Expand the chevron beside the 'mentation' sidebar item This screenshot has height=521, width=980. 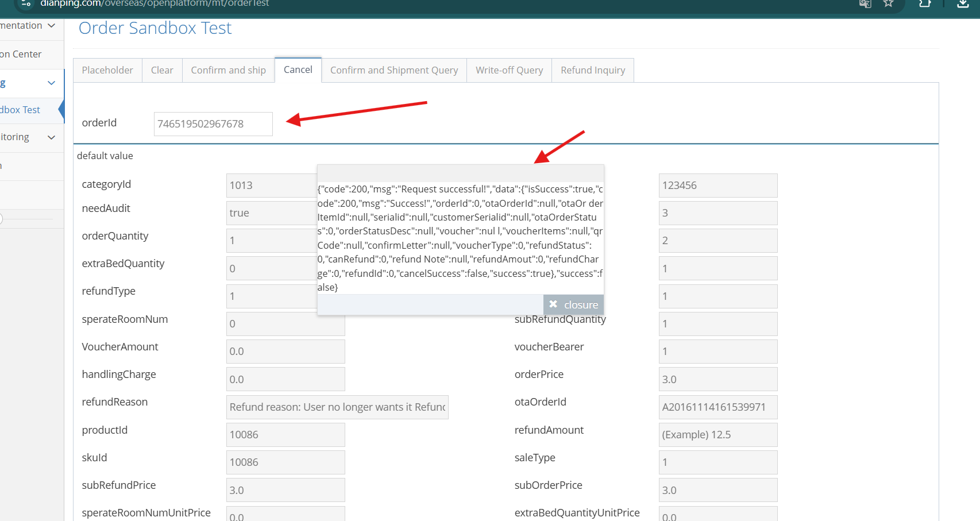pos(52,26)
